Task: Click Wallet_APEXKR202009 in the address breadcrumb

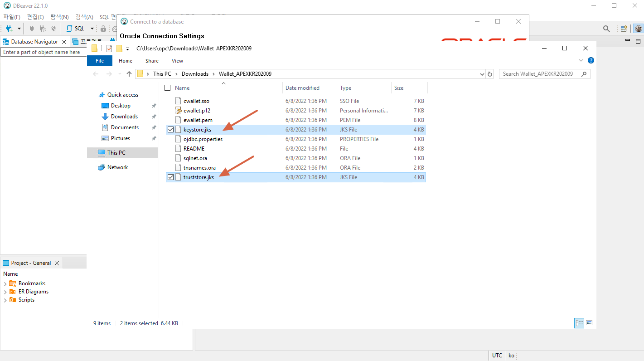Action: click(x=245, y=74)
